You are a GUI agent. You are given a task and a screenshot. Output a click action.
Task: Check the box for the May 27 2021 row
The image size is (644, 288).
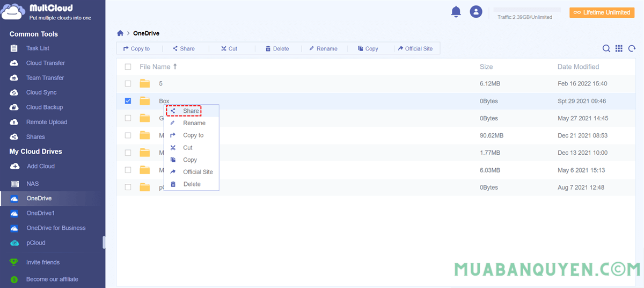[x=128, y=118]
